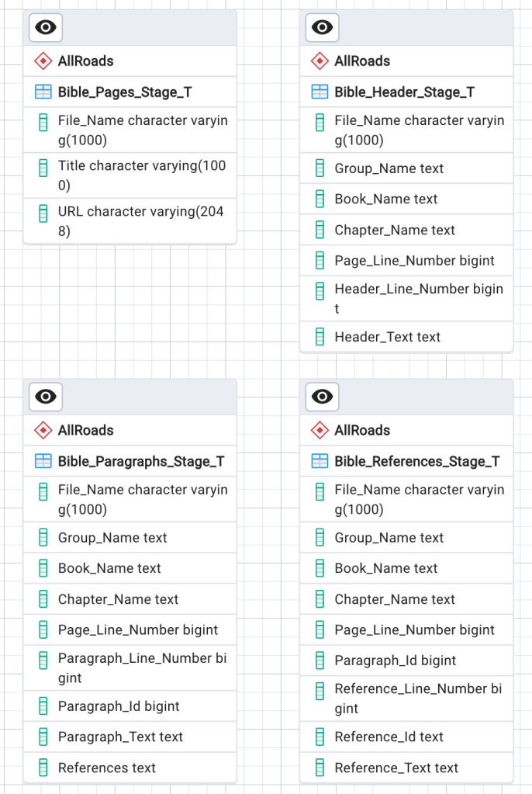This screenshot has width=532, height=794.
Task: Click table icon beside Bible_Paragraphs_Stage_T
Action: [x=43, y=462]
